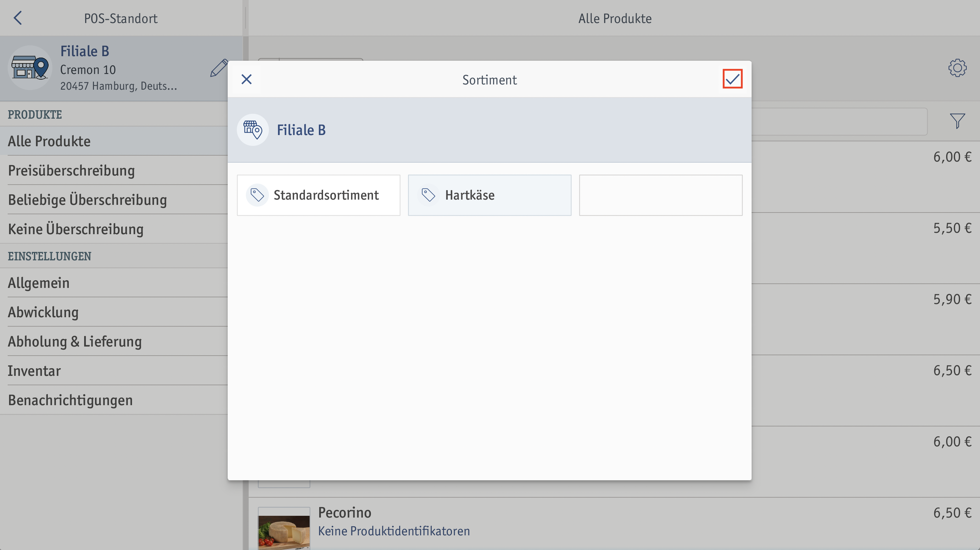Click the tag icon beside Hartkäse
This screenshot has height=550, width=980.
click(x=428, y=195)
